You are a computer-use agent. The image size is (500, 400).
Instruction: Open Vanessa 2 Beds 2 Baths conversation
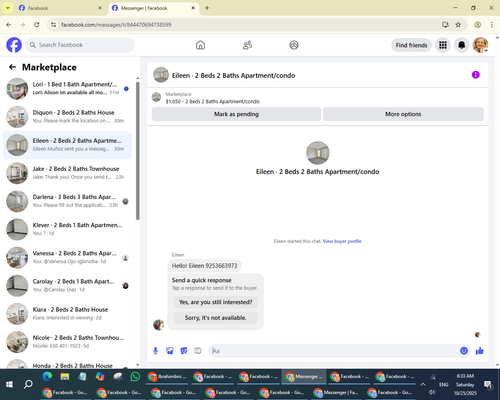67,258
